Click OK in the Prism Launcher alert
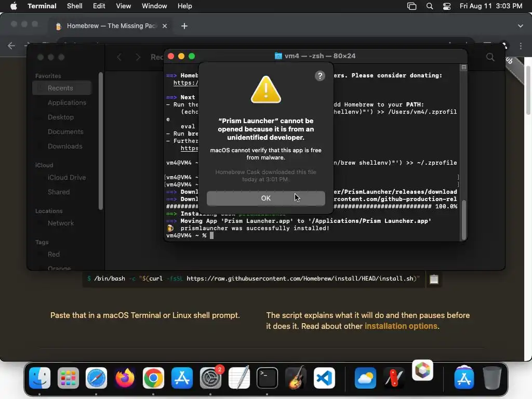The height and width of the screenshot is (399, 532). [x=265, y=198]
